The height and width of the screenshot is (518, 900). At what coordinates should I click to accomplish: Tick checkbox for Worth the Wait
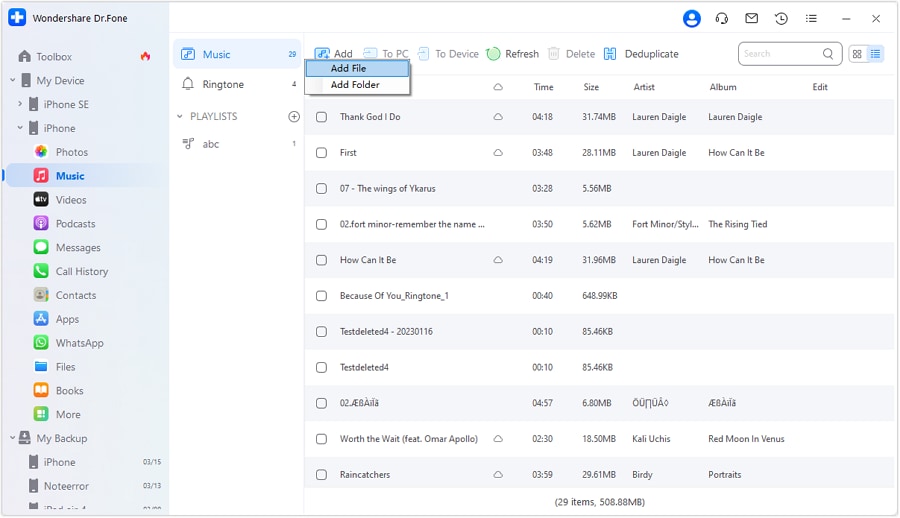pyautogui.click(x=321, y=439)
